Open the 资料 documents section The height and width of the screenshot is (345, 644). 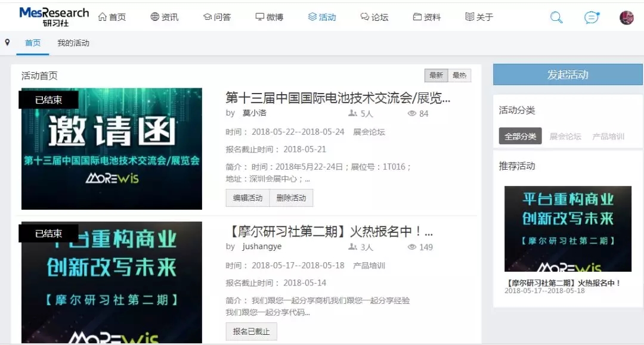click(427, 17)
